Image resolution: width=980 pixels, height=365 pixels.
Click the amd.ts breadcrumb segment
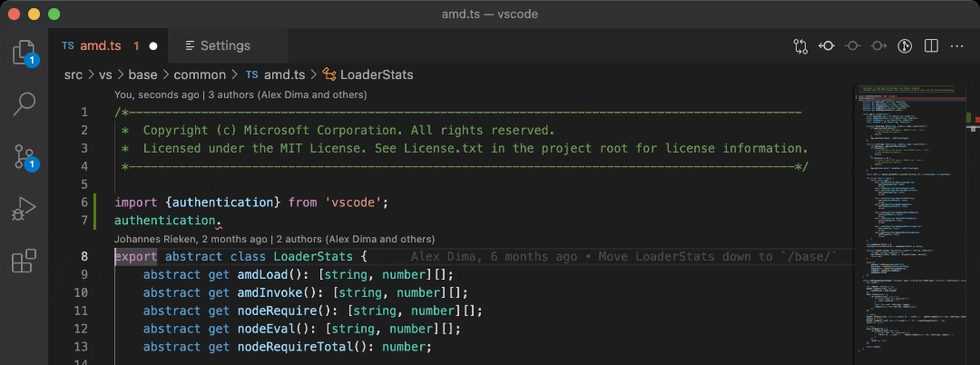click(x=284, y=75)
